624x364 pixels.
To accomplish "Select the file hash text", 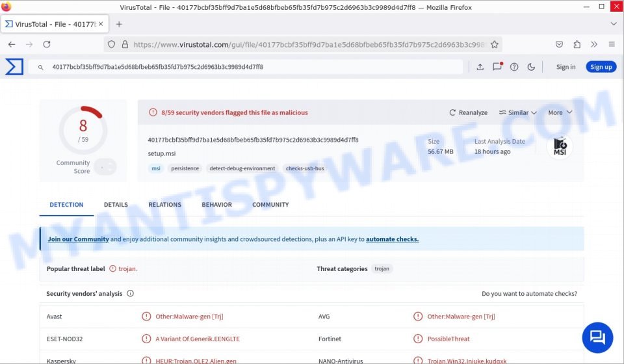I will pyautogui.click(x=253, y=140).
